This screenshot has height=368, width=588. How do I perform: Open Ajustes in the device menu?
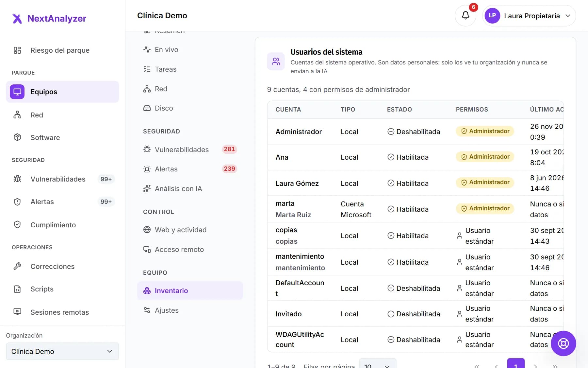[x=190, y=310]
